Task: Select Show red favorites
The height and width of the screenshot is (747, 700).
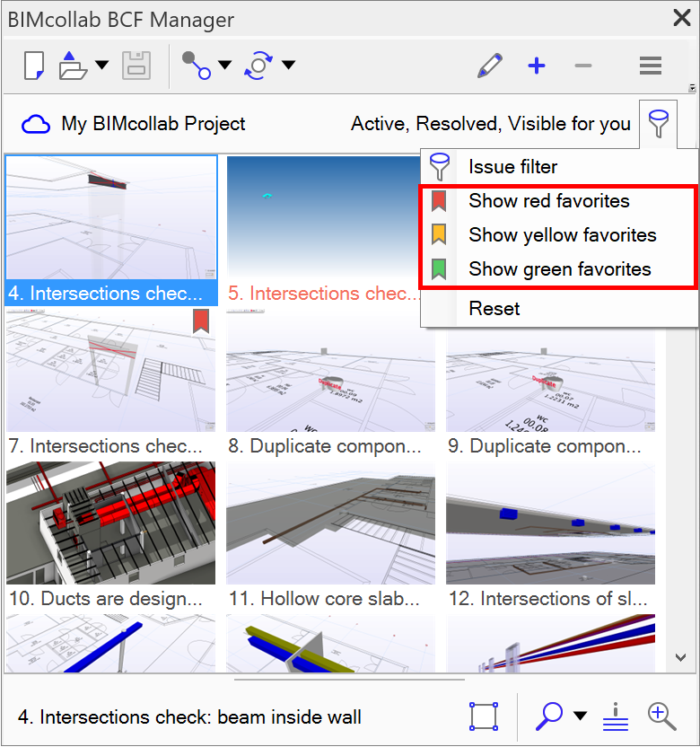Action: tap(559, 201)
